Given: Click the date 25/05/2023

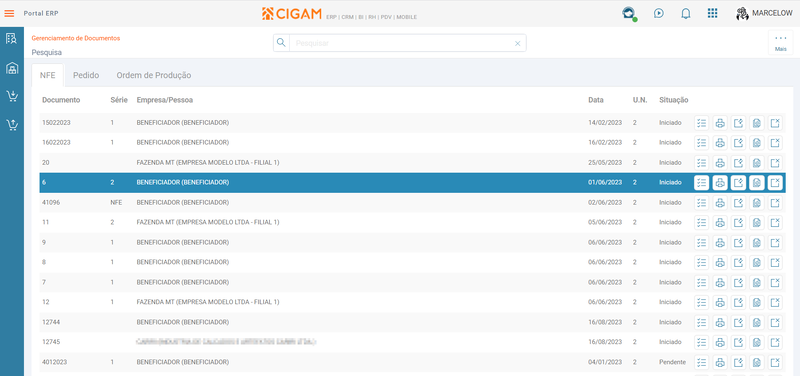Looking at the screenshot, I should (605, 163).
